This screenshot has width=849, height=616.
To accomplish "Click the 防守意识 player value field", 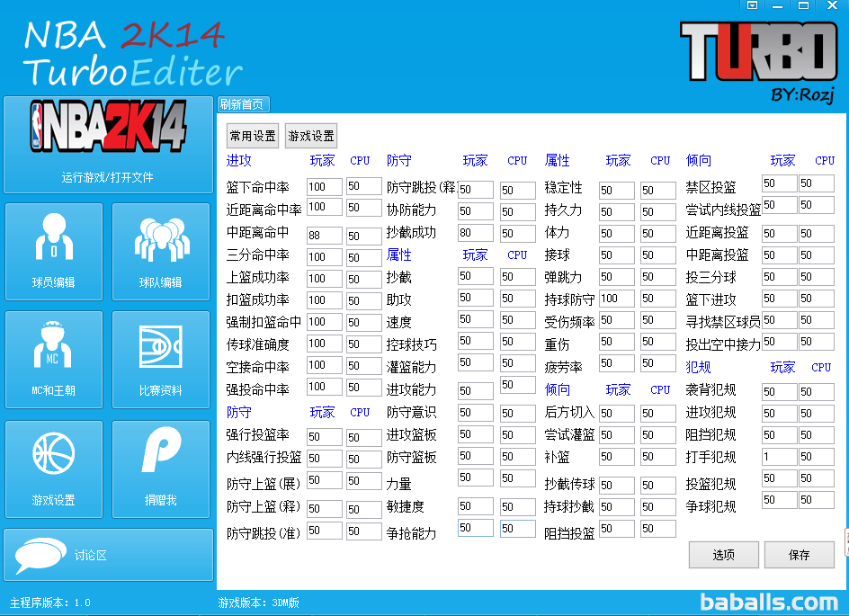I will tap(476, 413).
